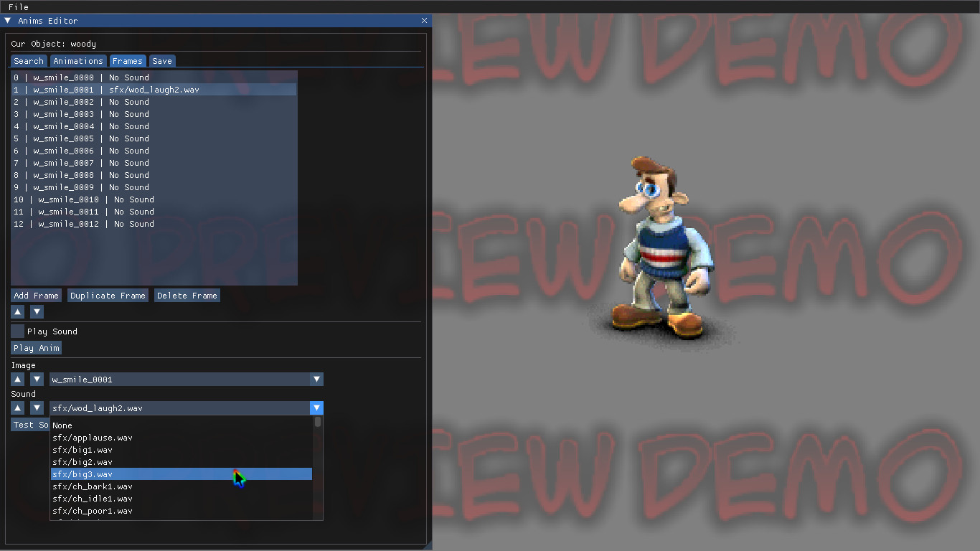The width and height of the screenshot is (980, 551).
Task: Click the Duplicate Frame button
Action: point(108,295)
